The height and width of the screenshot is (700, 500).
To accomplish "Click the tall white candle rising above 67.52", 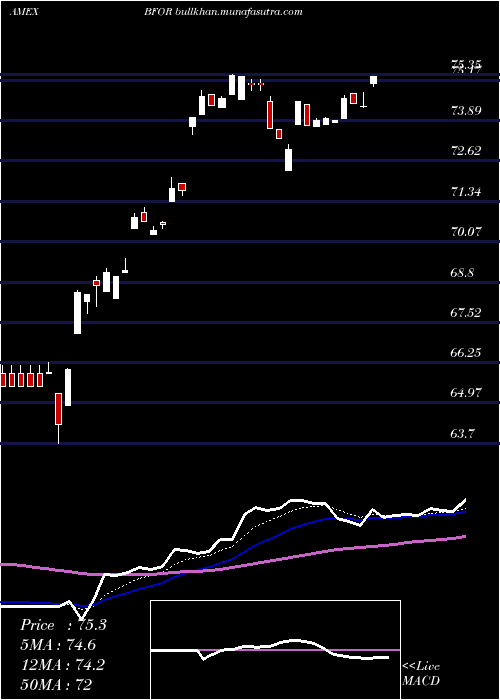I will [x=78, y=312].
